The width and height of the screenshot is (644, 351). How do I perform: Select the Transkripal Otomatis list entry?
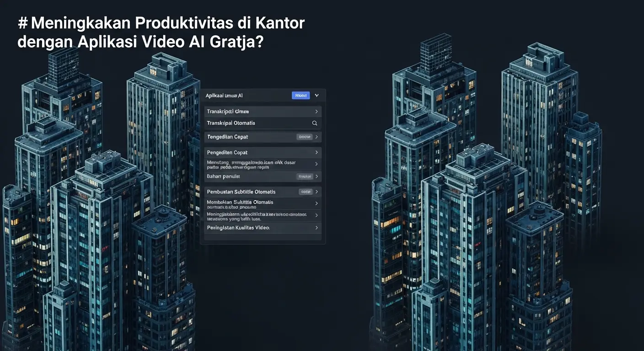point(256,123)
